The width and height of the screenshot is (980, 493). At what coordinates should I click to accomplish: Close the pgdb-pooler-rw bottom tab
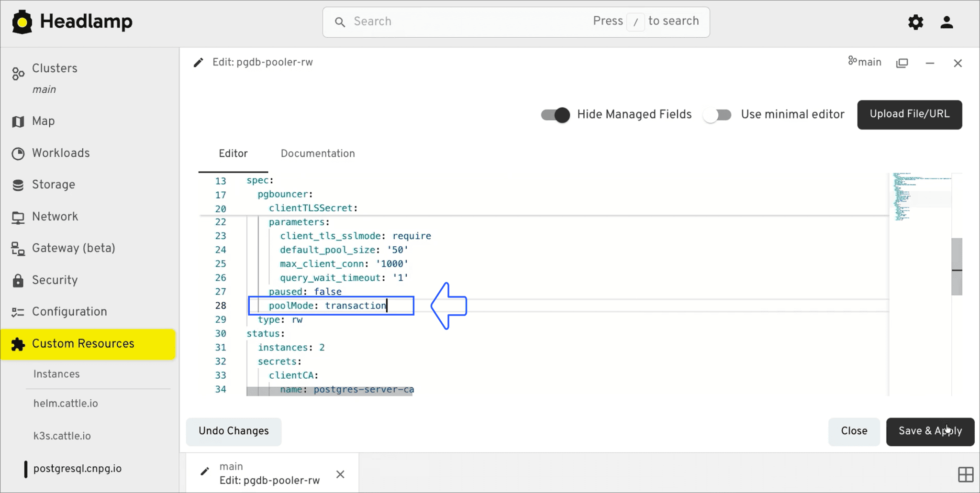pos(340,474)
